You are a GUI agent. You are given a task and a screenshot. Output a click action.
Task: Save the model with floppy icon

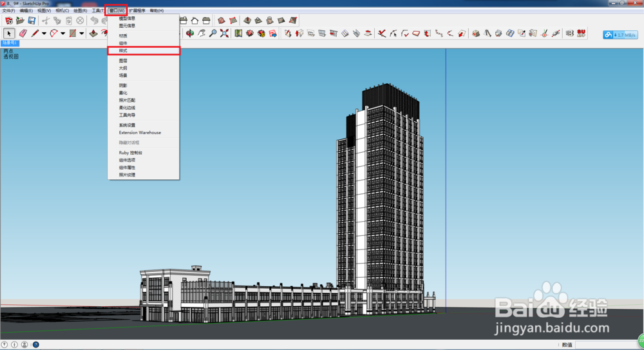(x=32, y=21)
